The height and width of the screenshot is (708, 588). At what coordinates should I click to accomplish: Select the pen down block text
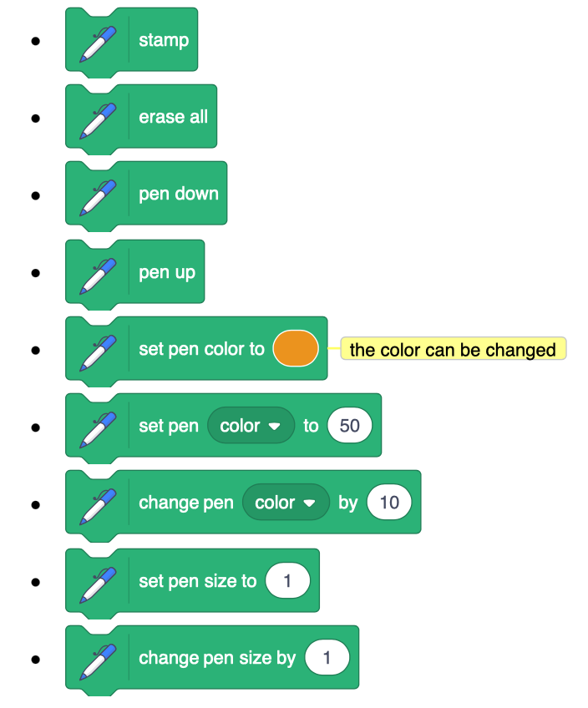pyautogui.click(x=179, y=195)
